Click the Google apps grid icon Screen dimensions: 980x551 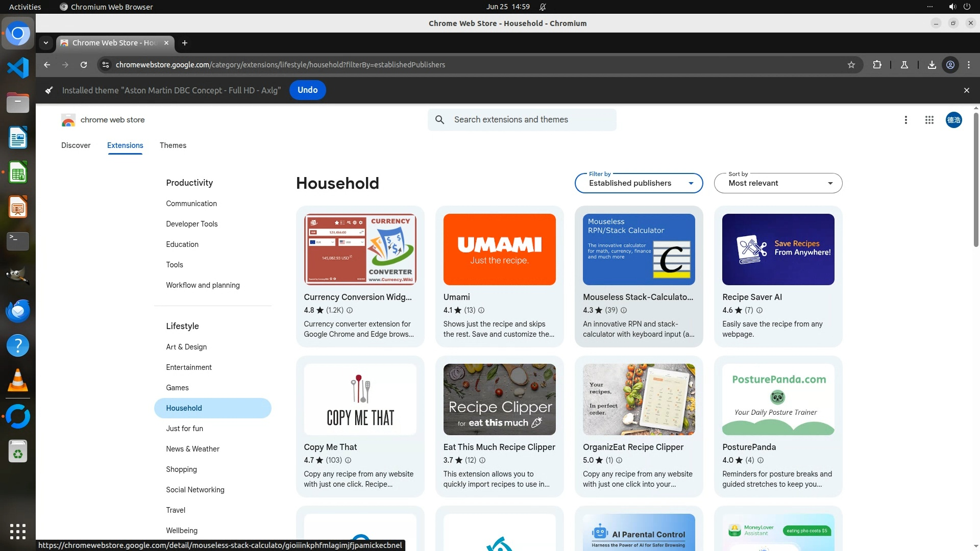click(929, 120)
